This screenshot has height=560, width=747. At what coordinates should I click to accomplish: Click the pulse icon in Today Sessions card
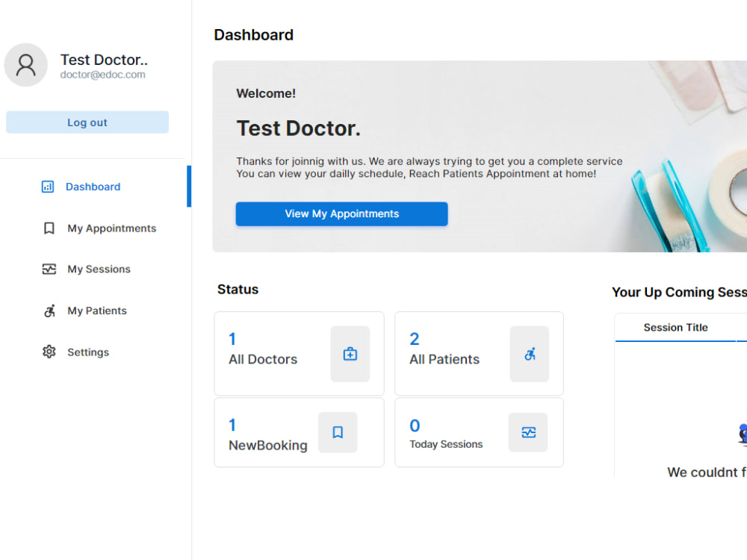coord(528,432)
